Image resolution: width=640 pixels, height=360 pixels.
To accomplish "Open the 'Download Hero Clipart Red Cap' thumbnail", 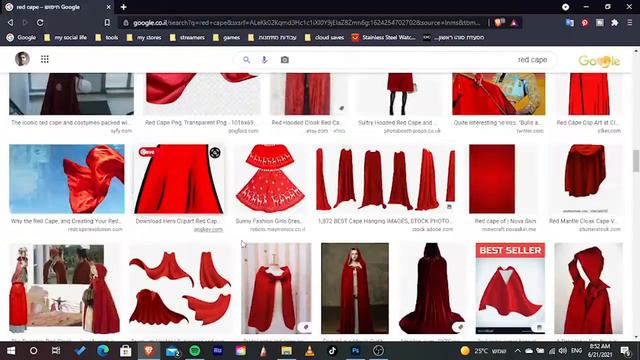I will tap(179, 179).
